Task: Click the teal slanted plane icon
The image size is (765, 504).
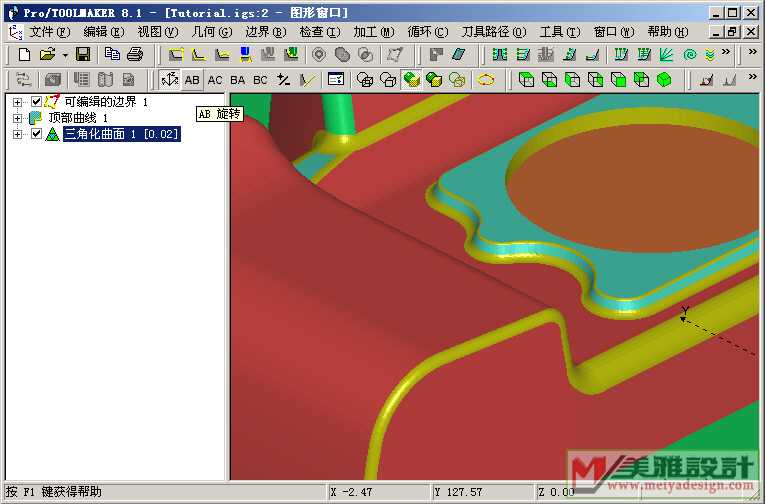Action: tap(459, 54)
